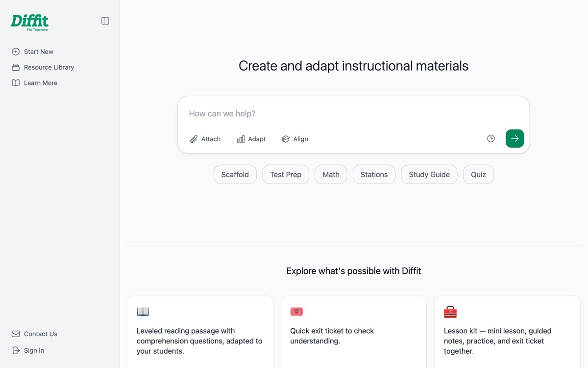588x368 pixels.
Task: Pick the Quiz suggestion chip
Action: click(478, 174)
